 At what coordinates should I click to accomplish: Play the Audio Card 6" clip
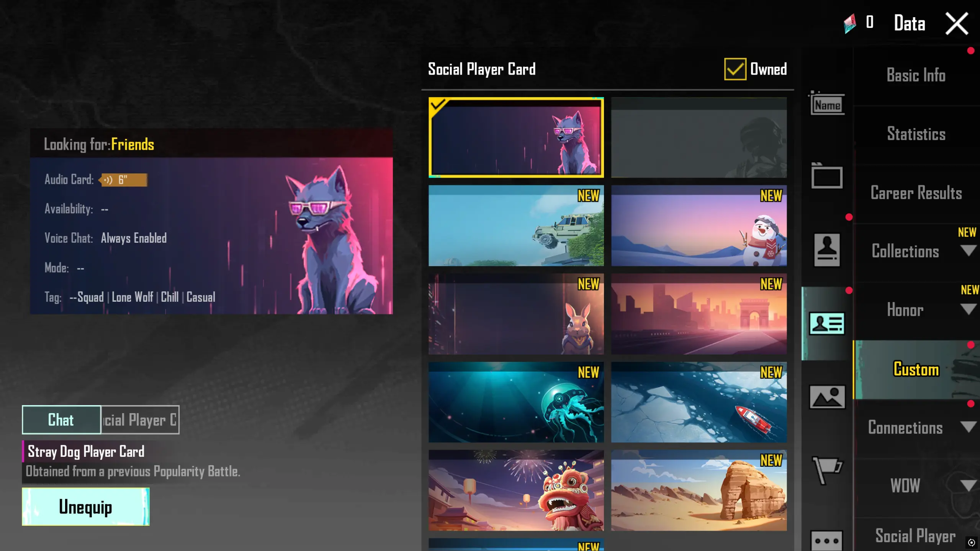pos(123,180)
